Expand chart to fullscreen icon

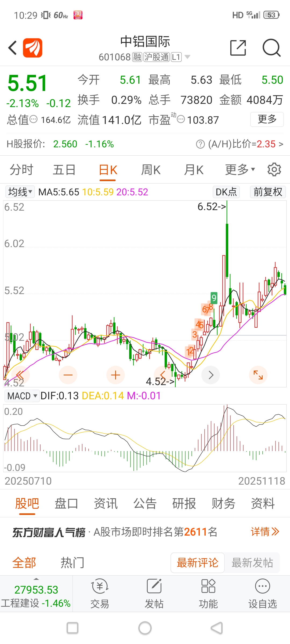[258, 375]
